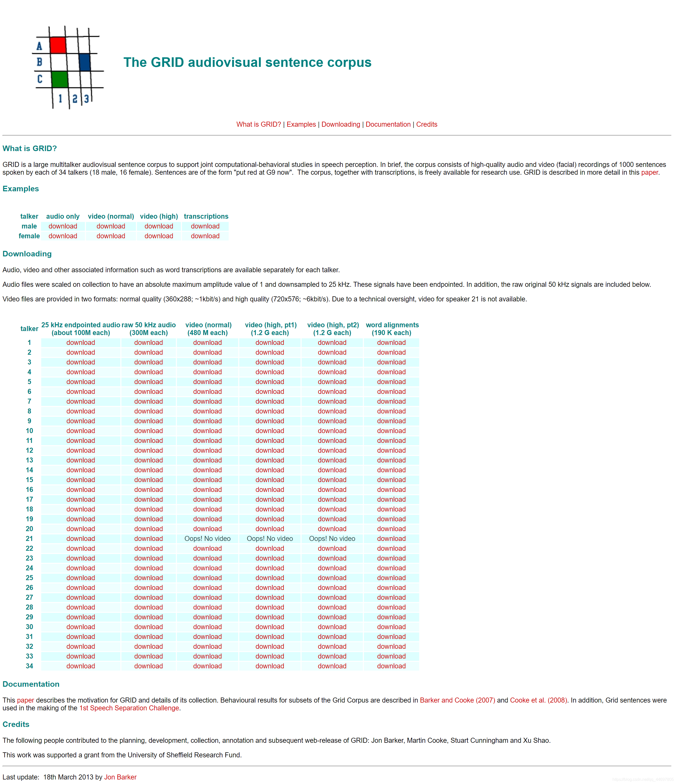The width and height of the screenshot is (676, 784).
Task: Download talker 15 video (high, pt1)
Action: pyautogui.click(x=270, y=480)
